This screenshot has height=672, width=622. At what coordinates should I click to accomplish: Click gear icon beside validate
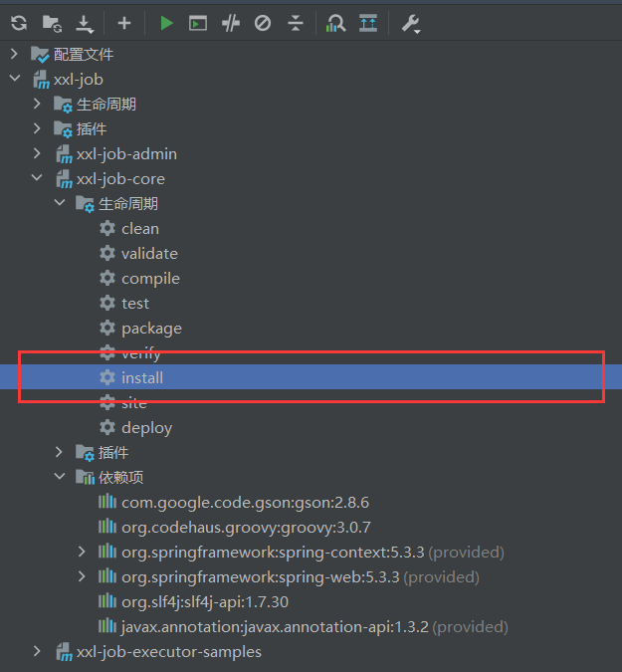(x=107, y=253)
